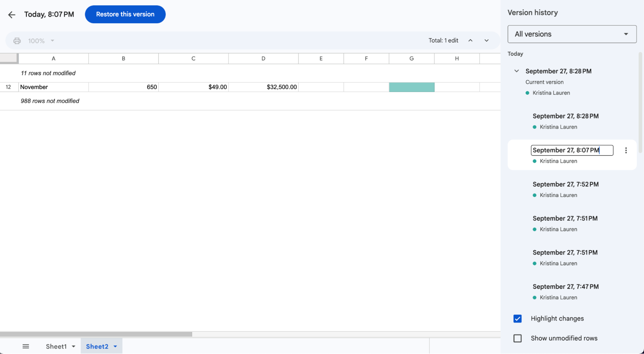Switch to the Sheet1 tab

point(56,347)
